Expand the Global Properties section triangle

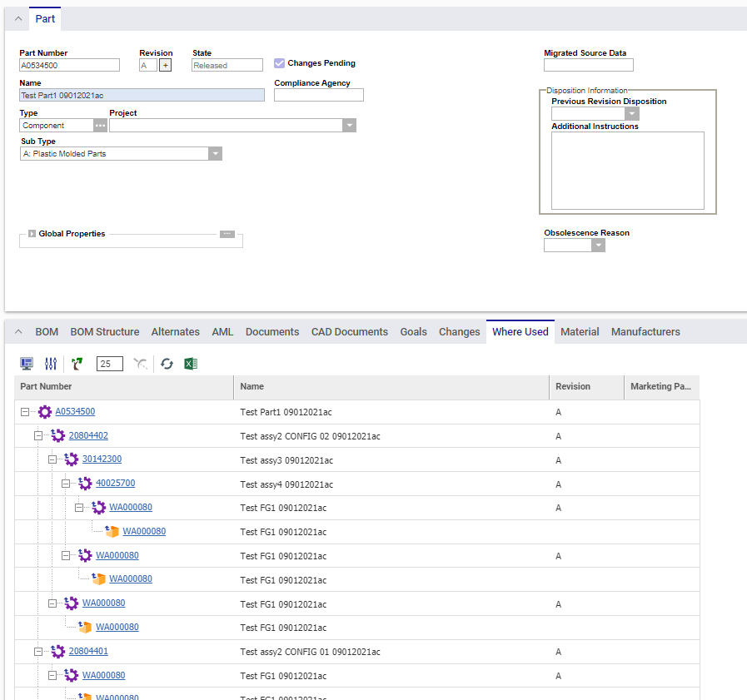click(32, 235)
